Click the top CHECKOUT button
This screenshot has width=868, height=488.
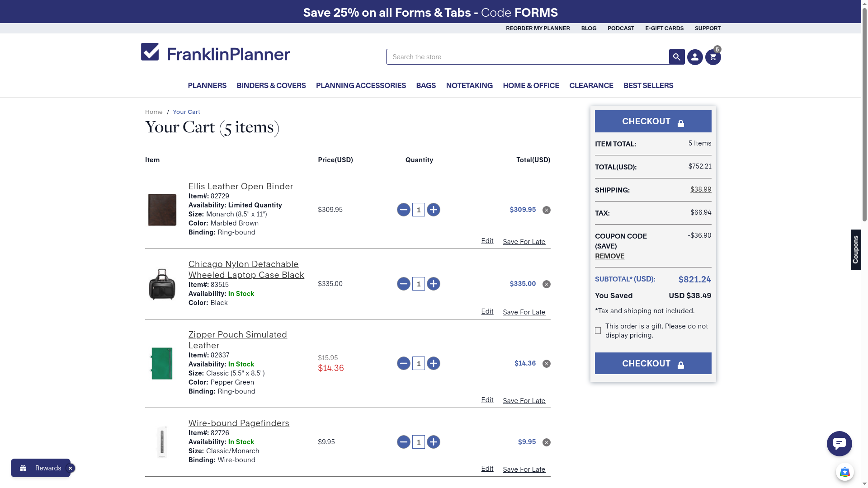652,122
